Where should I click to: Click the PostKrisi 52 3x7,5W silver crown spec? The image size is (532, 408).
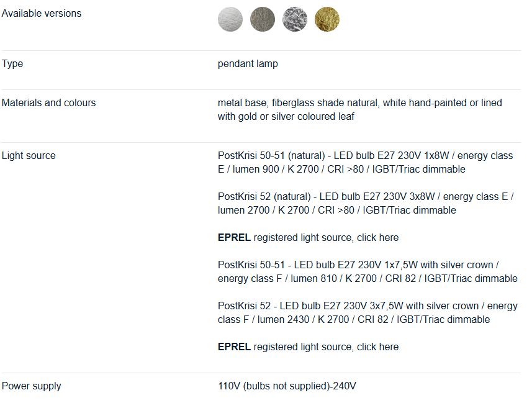tap(367, 313)
